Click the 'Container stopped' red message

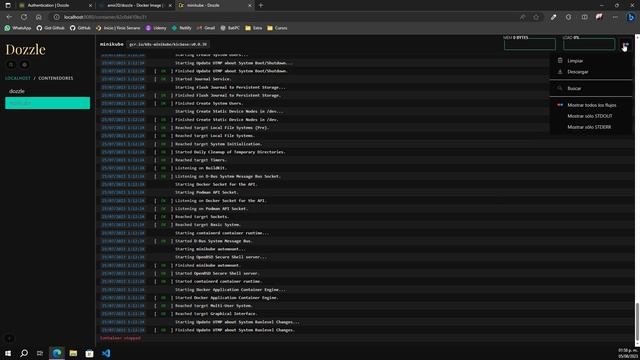pos(120,338)
